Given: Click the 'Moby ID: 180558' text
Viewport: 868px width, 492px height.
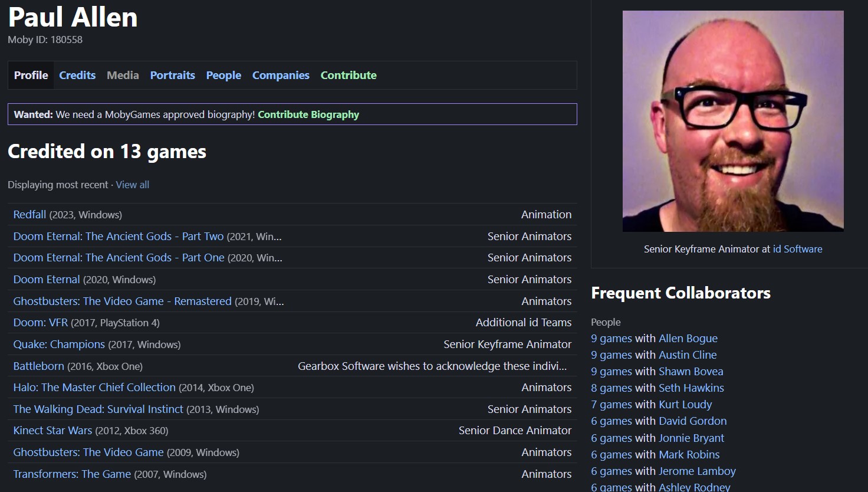Looking at the screenshot, I should 45,40.
